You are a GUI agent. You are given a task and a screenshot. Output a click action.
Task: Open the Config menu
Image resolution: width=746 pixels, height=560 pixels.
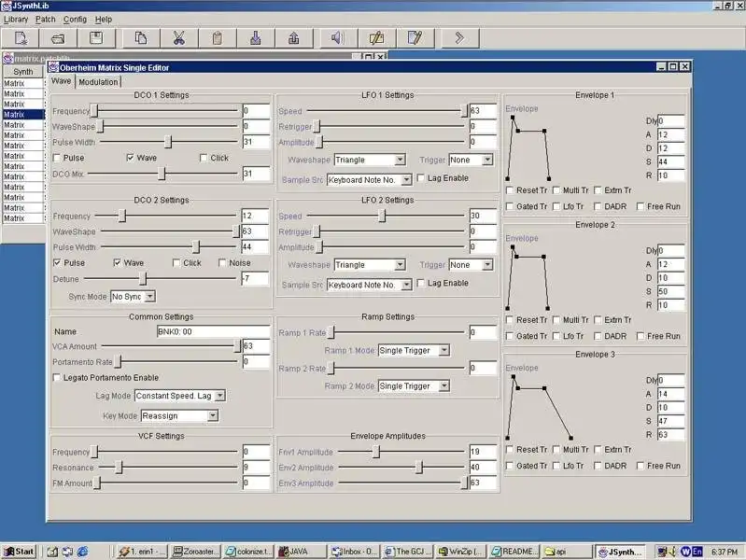(x=76, y=20)
